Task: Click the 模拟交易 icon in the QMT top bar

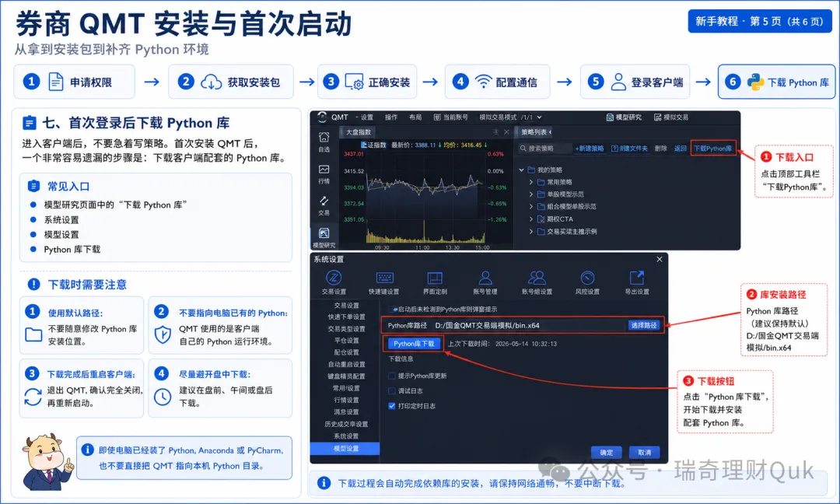Action: pos(657,117)
